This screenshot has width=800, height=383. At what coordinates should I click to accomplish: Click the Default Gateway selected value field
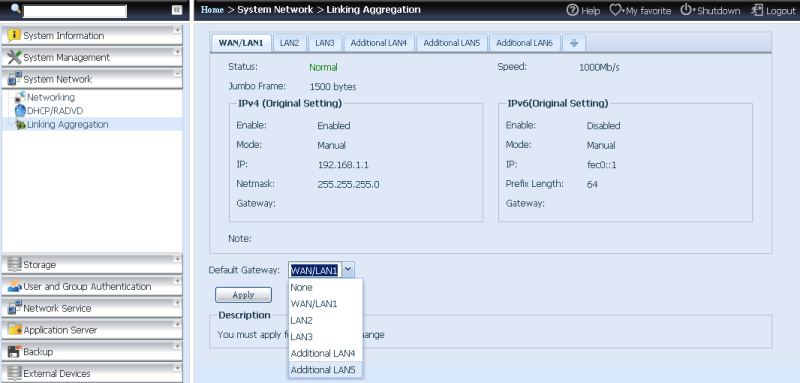(x=315, y=270)
